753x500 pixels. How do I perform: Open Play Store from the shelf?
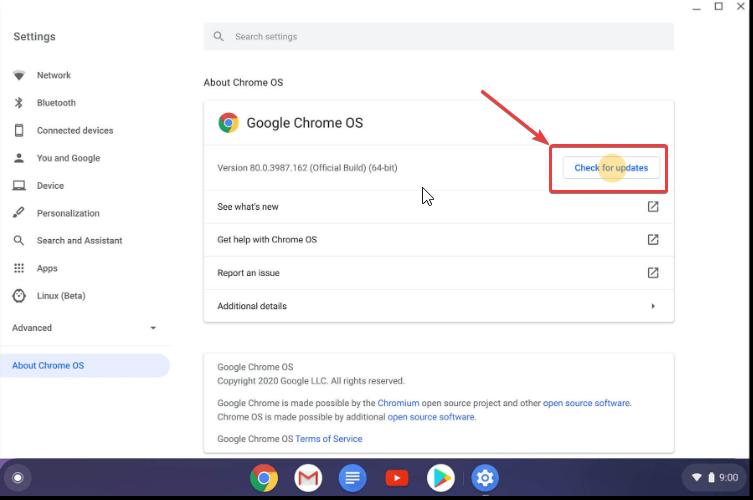click(x=441, y=478)
